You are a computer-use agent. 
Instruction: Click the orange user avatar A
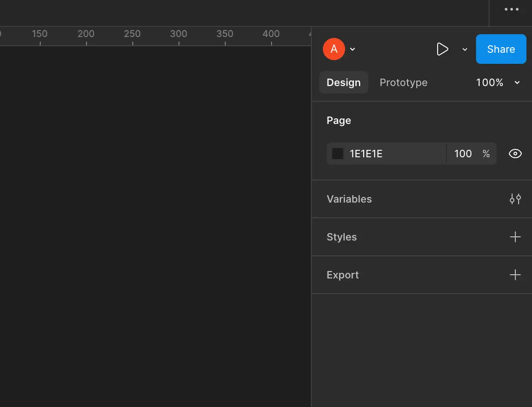click(334, 49)
